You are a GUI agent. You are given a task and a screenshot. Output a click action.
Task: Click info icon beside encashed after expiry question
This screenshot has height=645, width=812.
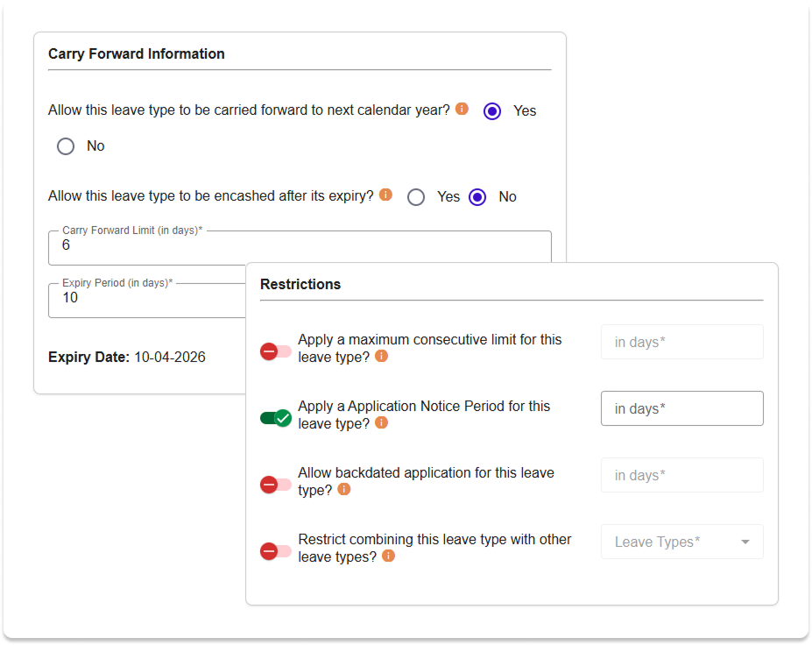click(x=385, y=195)
